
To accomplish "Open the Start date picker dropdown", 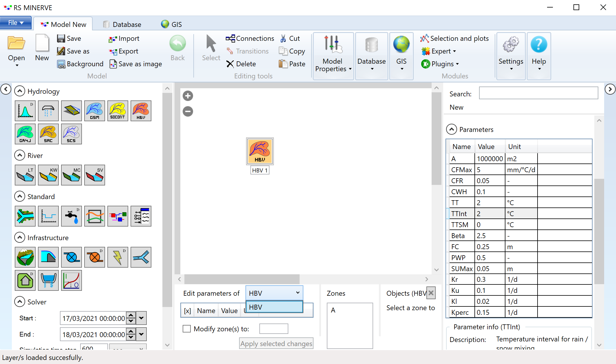I will [x=141, y=318].
